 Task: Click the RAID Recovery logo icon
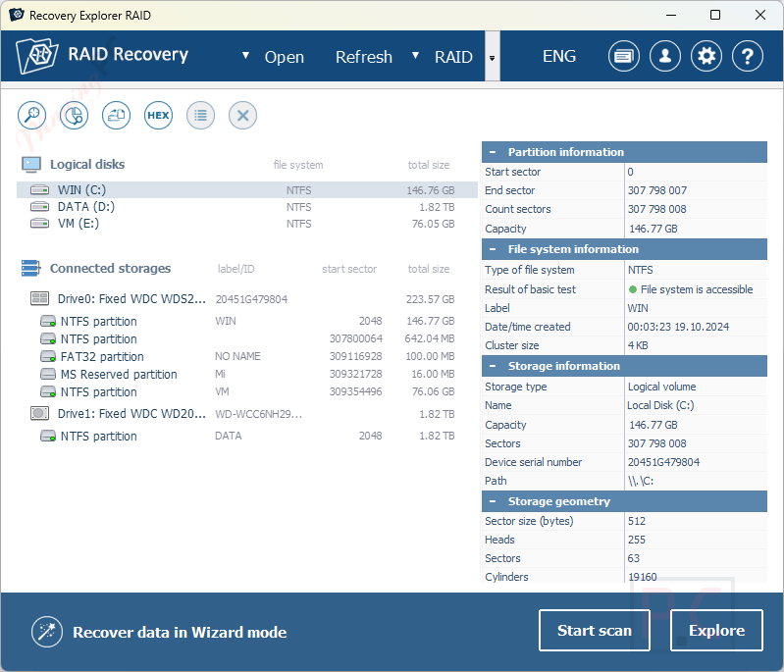point(37,56)
